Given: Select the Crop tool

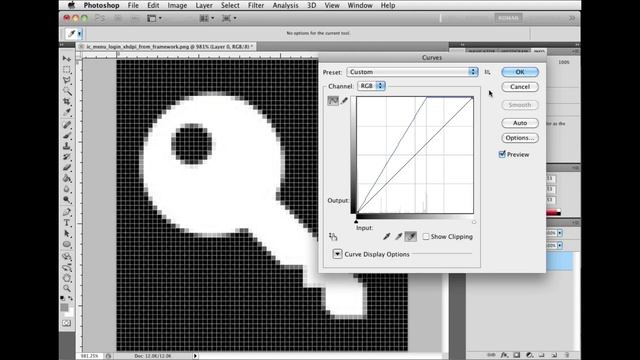Looking at the screenshot, I should (67, 102).
